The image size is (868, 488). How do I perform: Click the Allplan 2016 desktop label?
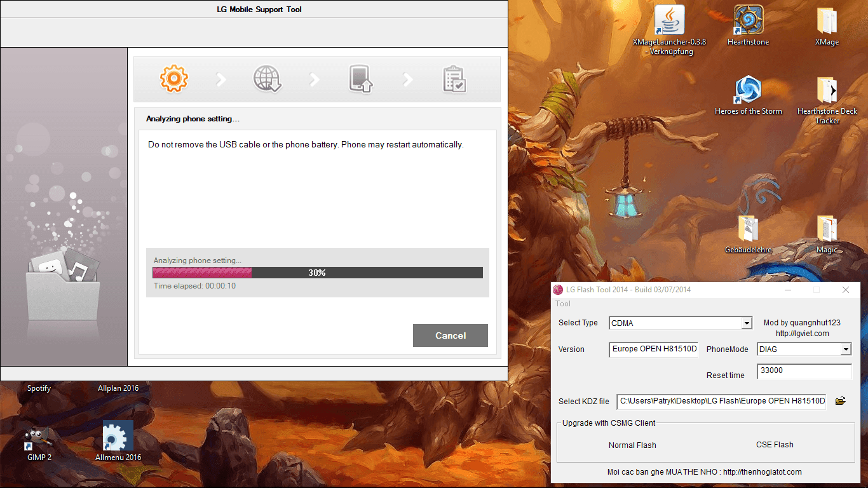(118, 388)
